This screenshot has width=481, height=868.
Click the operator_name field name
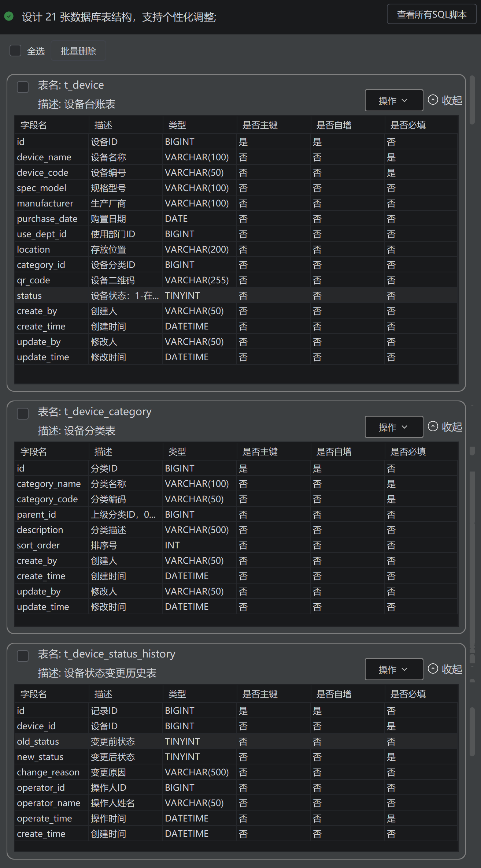49,803
